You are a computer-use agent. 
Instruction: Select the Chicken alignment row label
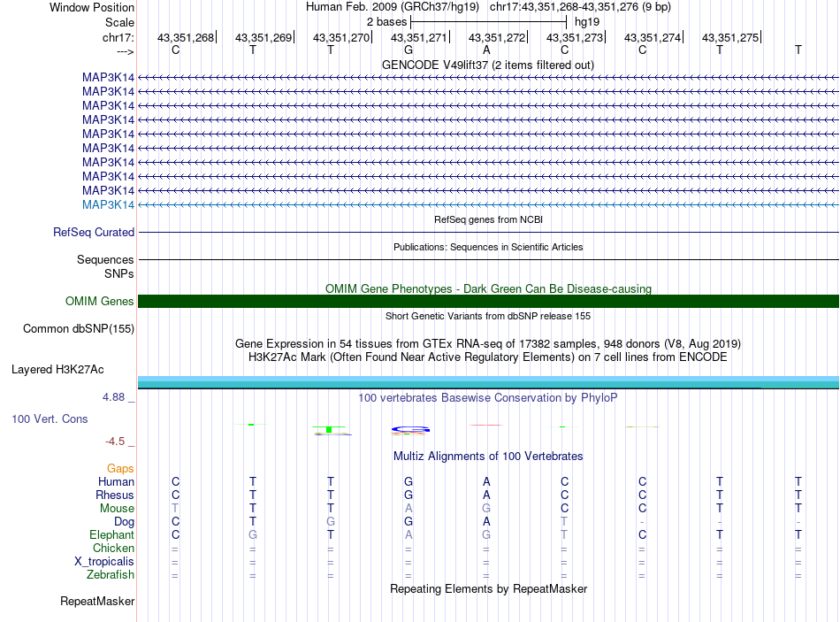point(113,548)
